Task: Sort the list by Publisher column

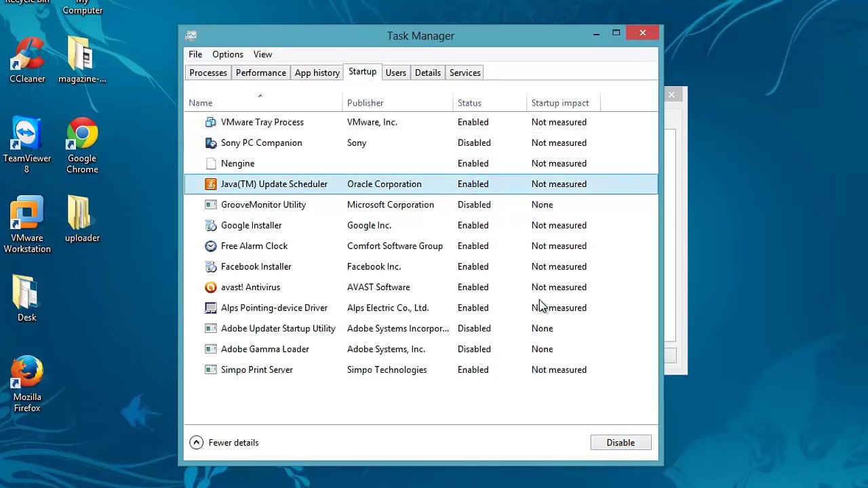Action: click(397, 102)
